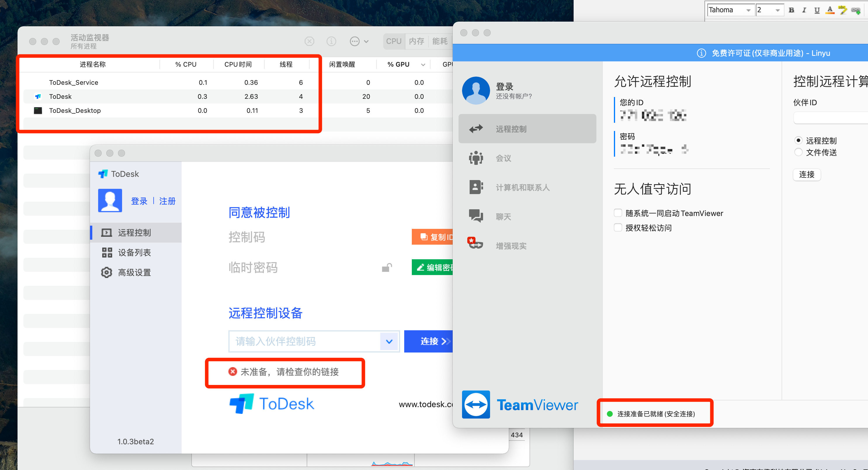Click the red error status icon in ToDesk

tap(232, 371)
